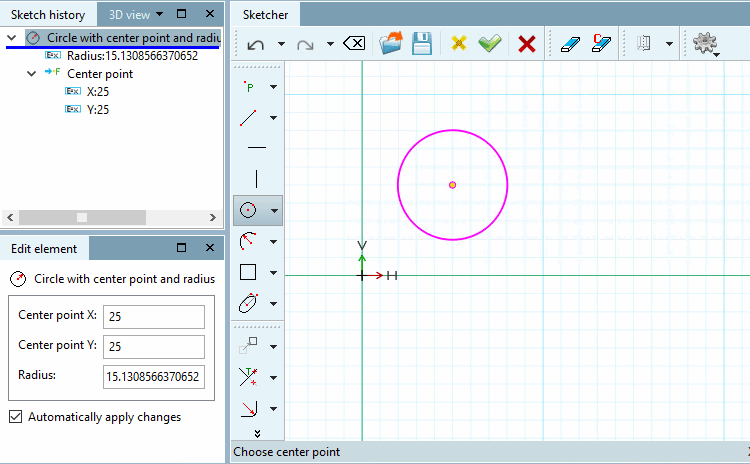Expand the Line tool options arrow

(x=274, y=118)
